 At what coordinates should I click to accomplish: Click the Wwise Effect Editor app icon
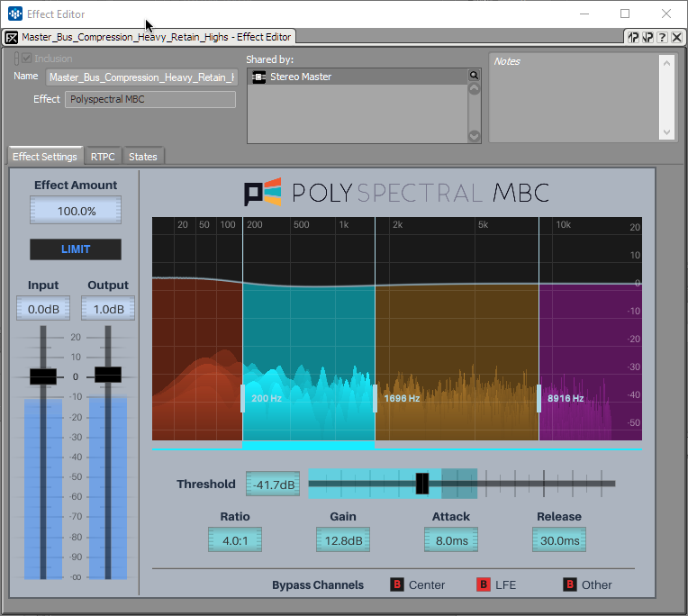click(x=15, y=14)
